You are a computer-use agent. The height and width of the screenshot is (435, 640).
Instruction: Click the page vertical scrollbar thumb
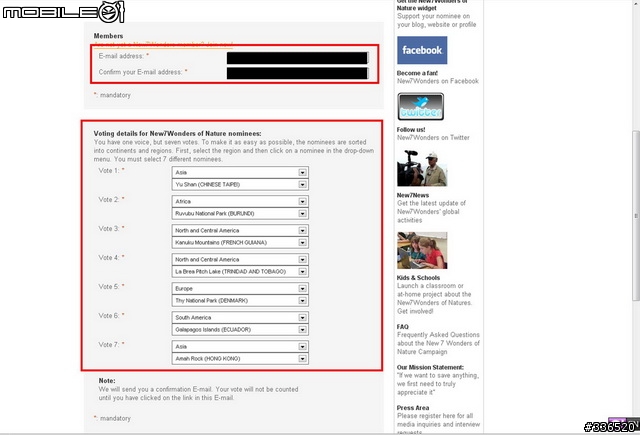636,215
